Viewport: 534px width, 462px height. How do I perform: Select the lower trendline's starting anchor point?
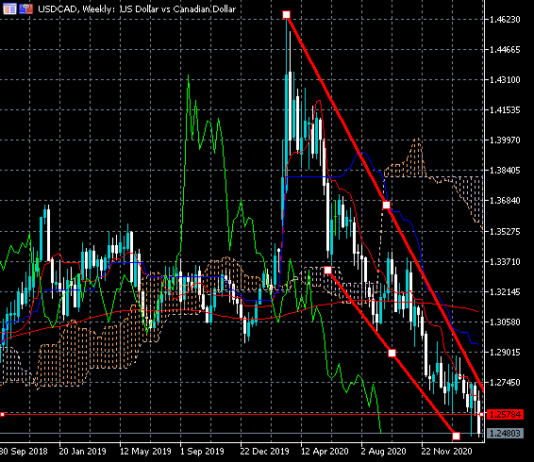point(328,270)
